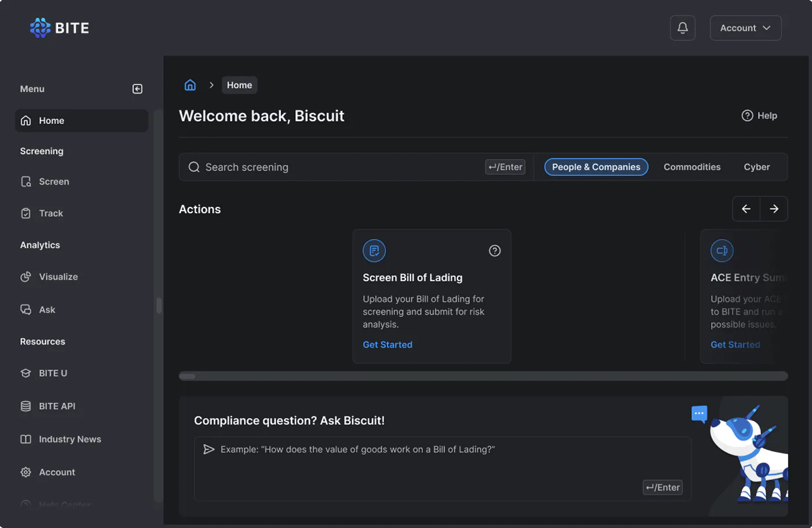812x528 pixels.
Task: Click the Biscuit robot dog chat bubble
Action: pyautogui.click(x=699, y=414)
